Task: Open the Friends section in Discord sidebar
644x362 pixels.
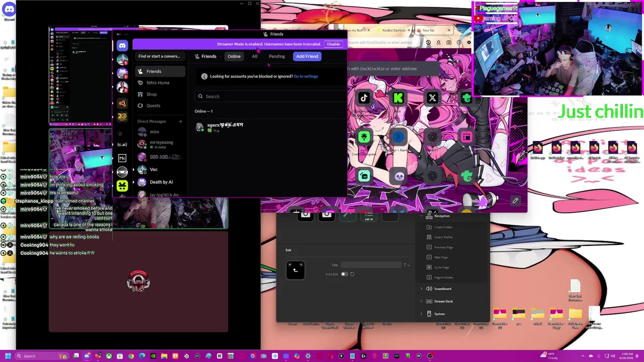Action: (x=160, y=71)
